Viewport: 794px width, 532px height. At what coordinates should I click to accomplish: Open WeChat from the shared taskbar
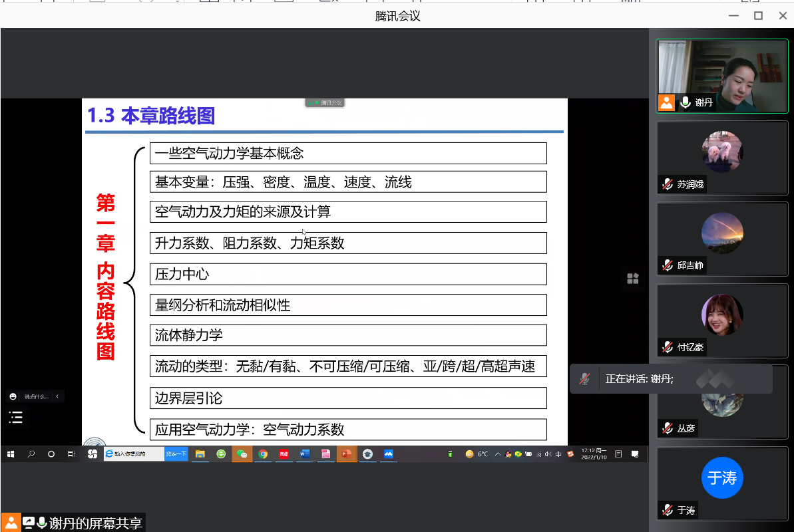pyautogui.click(x=242, y=454)
